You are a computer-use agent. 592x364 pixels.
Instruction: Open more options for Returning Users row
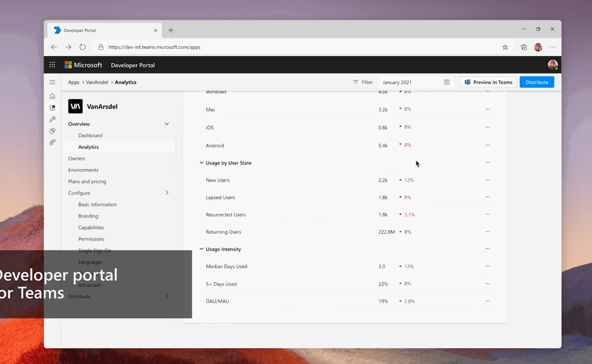click(x=487, y=231)
